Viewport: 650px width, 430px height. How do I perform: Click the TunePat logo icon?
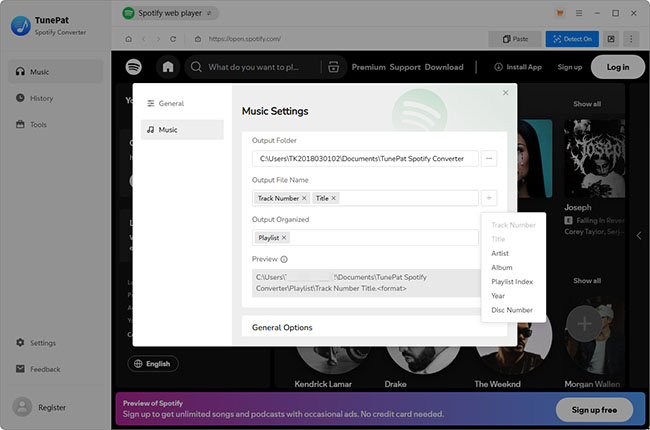coord(20,26)
